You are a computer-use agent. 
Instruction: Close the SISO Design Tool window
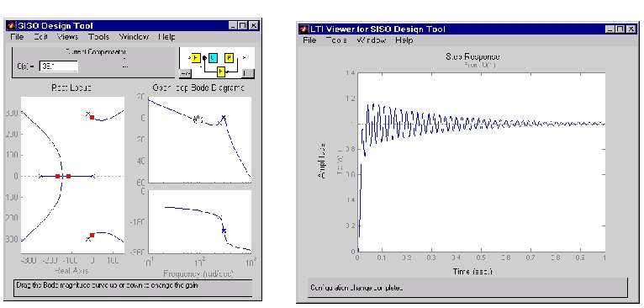(254, 25)
